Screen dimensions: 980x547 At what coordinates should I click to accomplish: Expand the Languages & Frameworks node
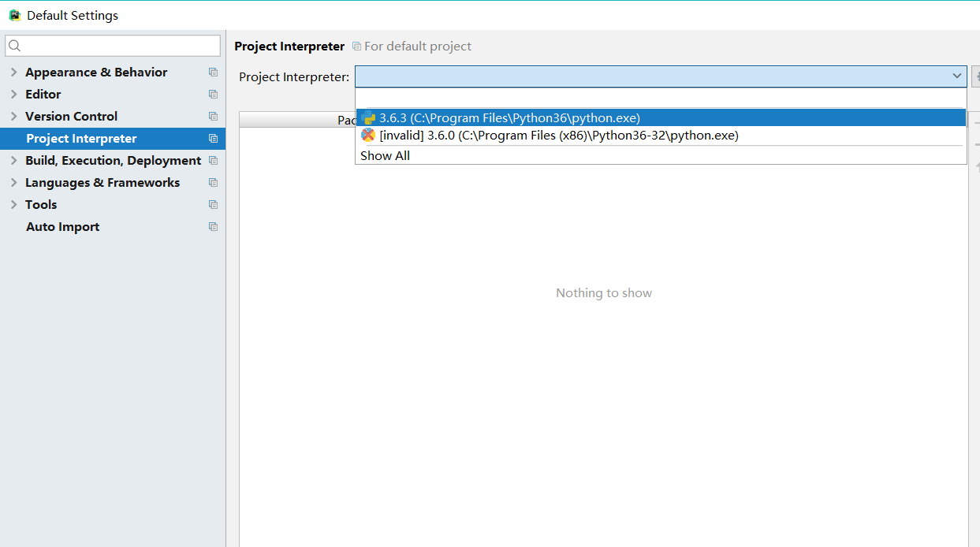(x=13, y=182)
